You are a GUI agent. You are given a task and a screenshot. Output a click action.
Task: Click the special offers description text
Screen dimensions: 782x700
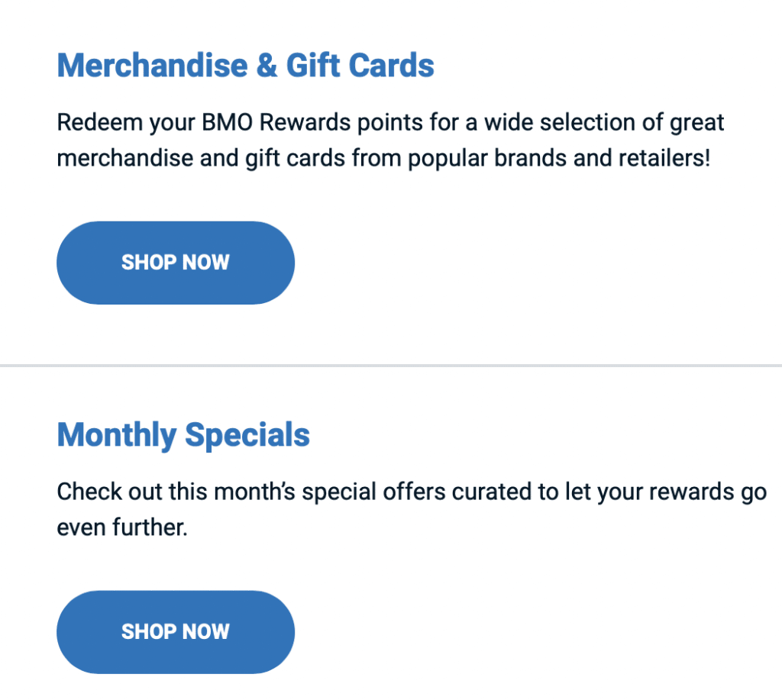pos(411,508)
